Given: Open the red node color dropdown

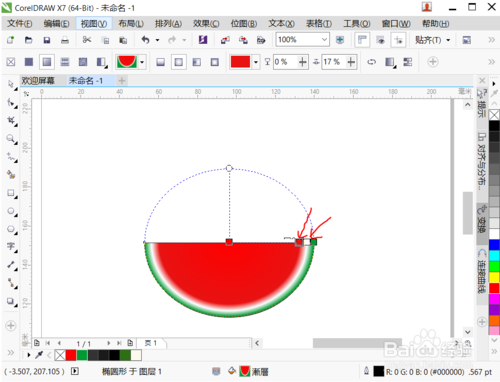Looking at the screenshot, I should (256, 62).
